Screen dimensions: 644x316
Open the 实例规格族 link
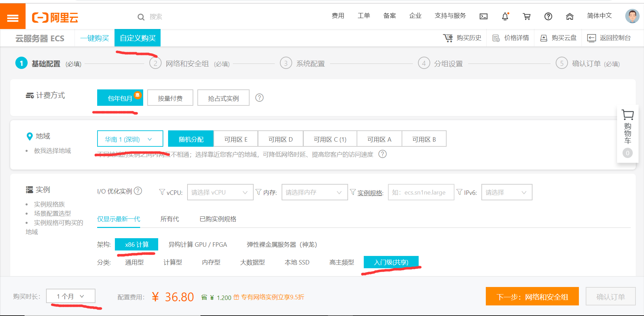(x=49, y=204)
